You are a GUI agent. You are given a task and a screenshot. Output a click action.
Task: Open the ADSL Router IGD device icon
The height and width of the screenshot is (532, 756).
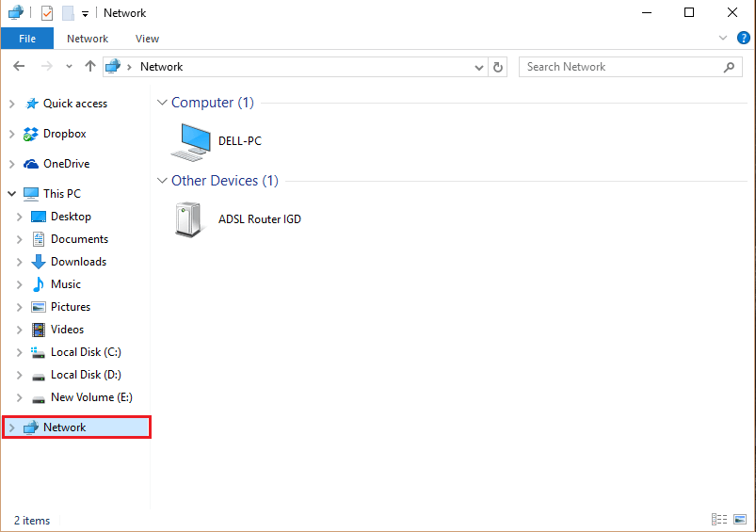[x=188, y=219]
